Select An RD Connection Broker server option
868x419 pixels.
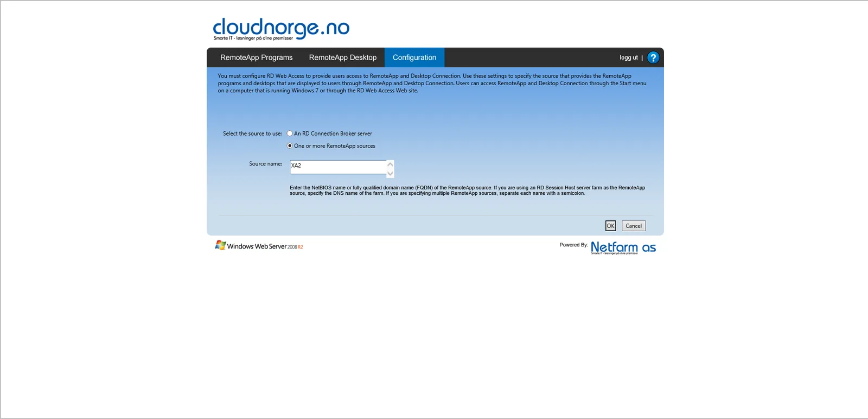[290, 134]
